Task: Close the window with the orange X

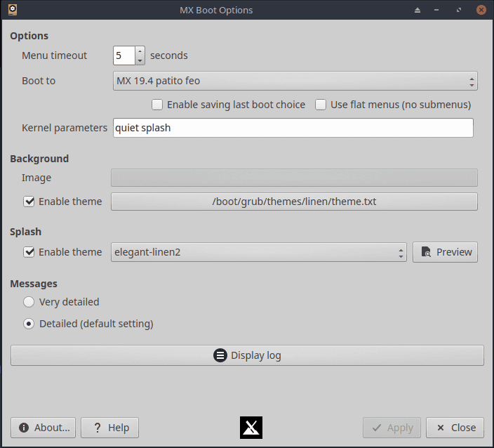Action: click(x=481, y=10)
